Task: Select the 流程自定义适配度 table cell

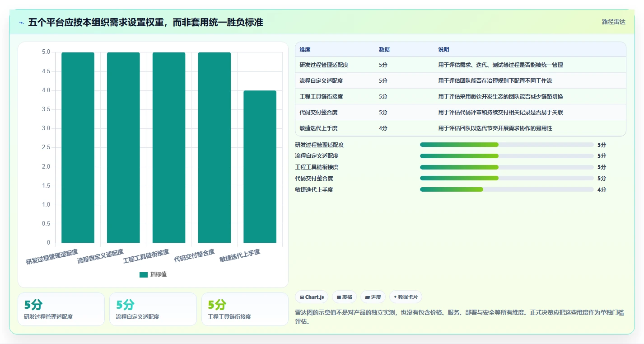Action: [x=321, y=81]
